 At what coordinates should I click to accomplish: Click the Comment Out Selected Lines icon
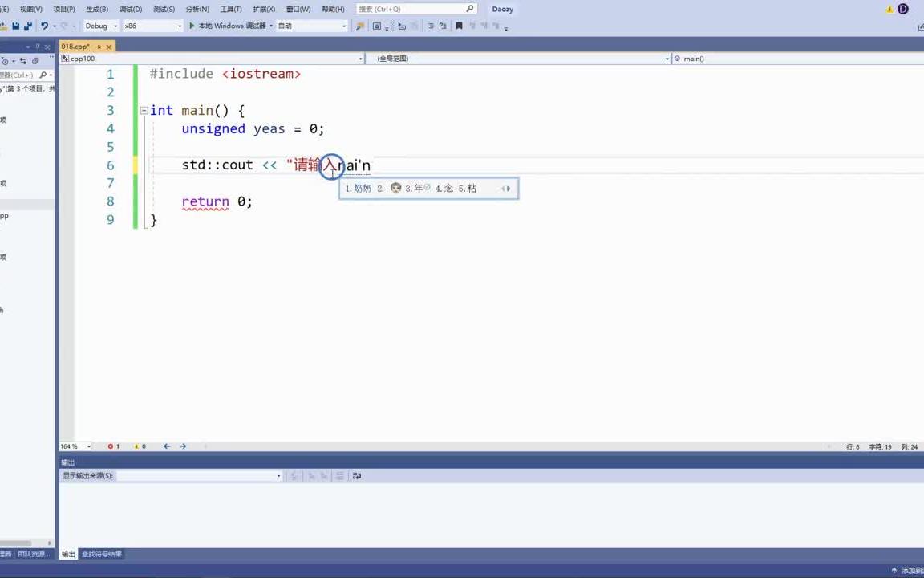(x=430, y=26)
